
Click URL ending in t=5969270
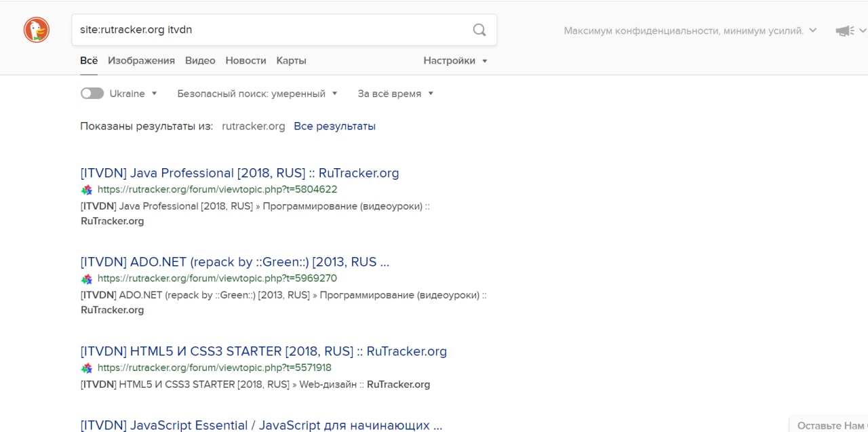pyautogui.click(x=217, y=279)
